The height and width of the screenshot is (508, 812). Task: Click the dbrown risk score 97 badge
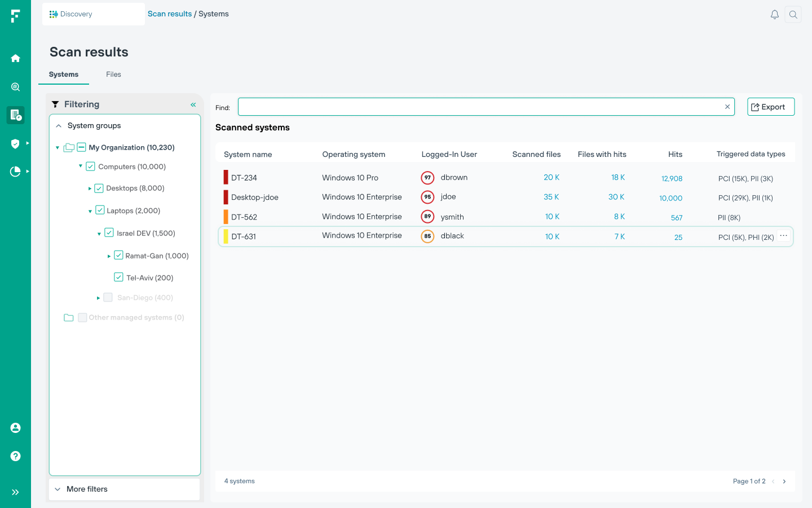click(x=427, y=178)
